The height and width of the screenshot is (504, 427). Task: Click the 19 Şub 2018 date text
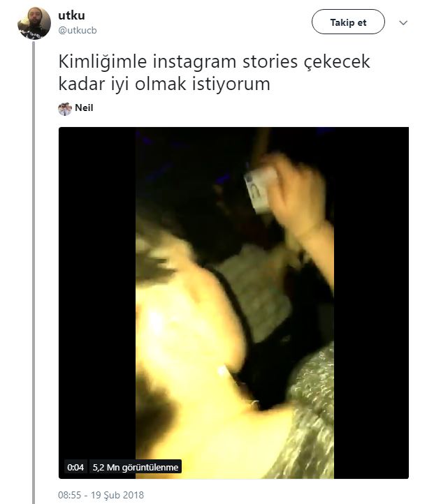click(117, 495)
